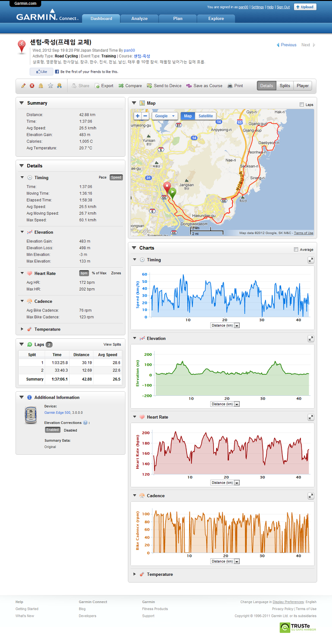Open the Privacy Policy link
Image resolution: width=332 pixels, height=644 pixels.
click(x=282, y=609)
